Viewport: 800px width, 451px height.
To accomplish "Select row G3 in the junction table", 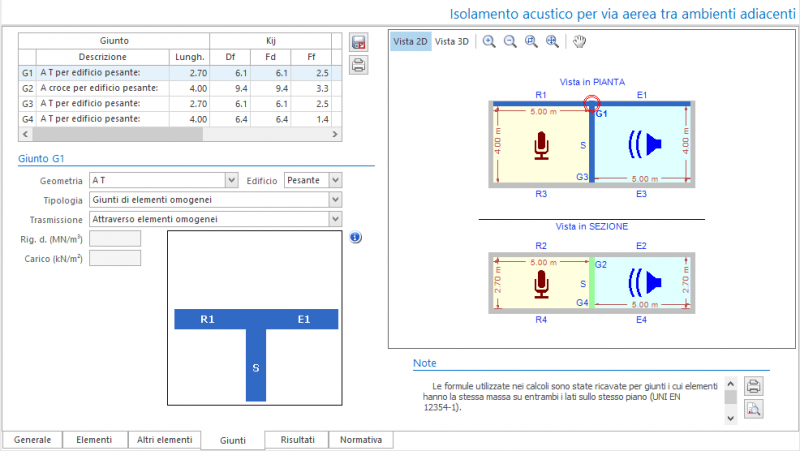I will click(180, 104).
